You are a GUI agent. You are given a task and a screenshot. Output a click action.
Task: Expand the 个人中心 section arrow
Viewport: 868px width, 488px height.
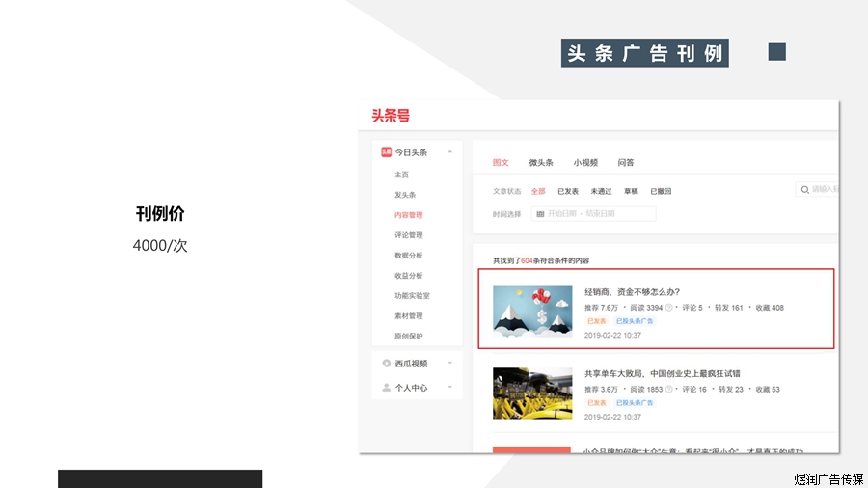pos(450,387)
